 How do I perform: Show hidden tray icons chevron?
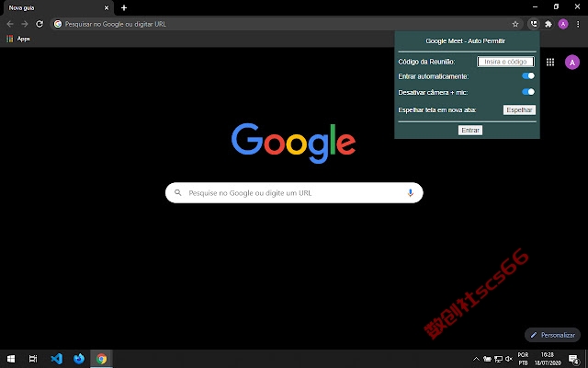pyautogui.click(x=476, y=359)
